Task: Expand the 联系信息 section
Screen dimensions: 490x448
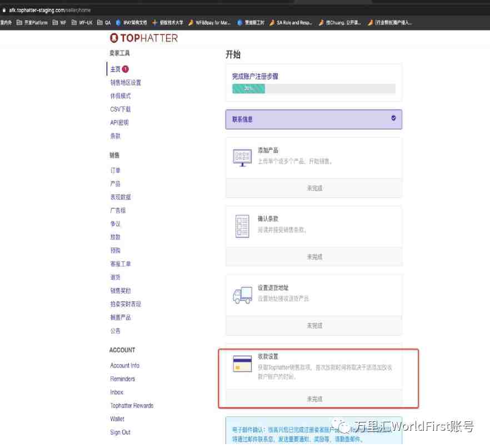Action: click(x=314, y=119)
